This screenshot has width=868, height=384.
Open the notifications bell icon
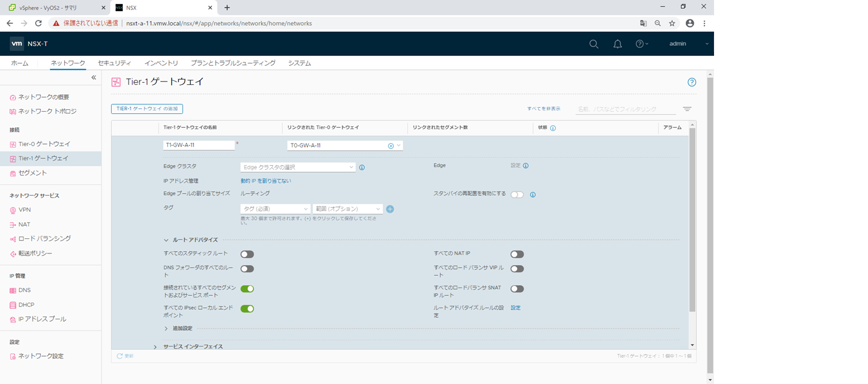618,44
